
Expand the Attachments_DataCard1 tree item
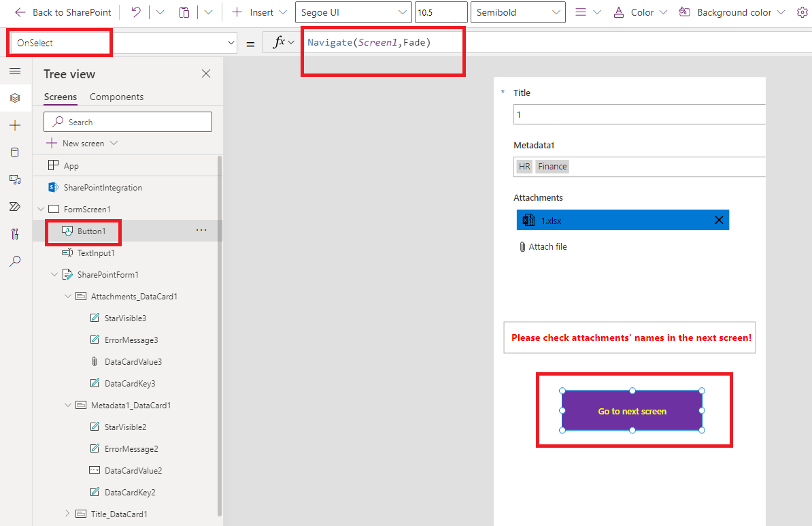click(67, 296)
